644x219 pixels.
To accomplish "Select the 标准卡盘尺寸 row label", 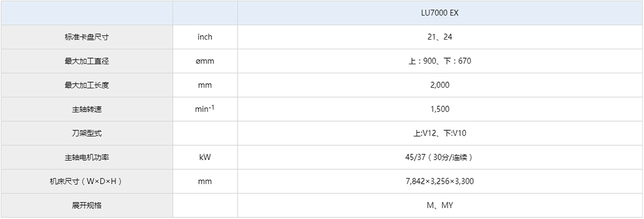I will (x=86, y=37).
